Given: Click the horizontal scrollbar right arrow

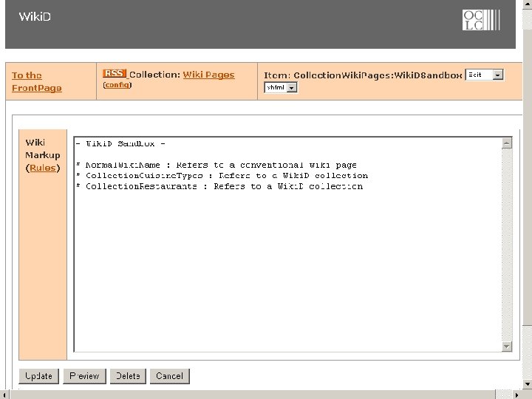Looking at the screenshot, I should pos(517,395).
